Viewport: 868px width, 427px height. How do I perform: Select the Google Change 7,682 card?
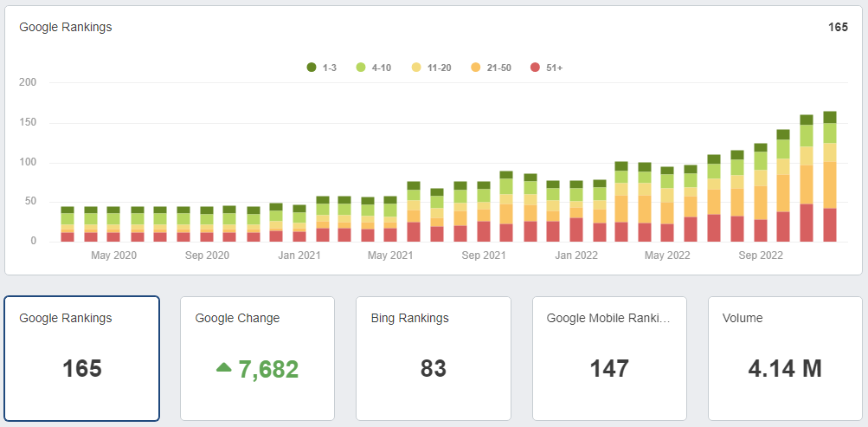pos(257,359)
